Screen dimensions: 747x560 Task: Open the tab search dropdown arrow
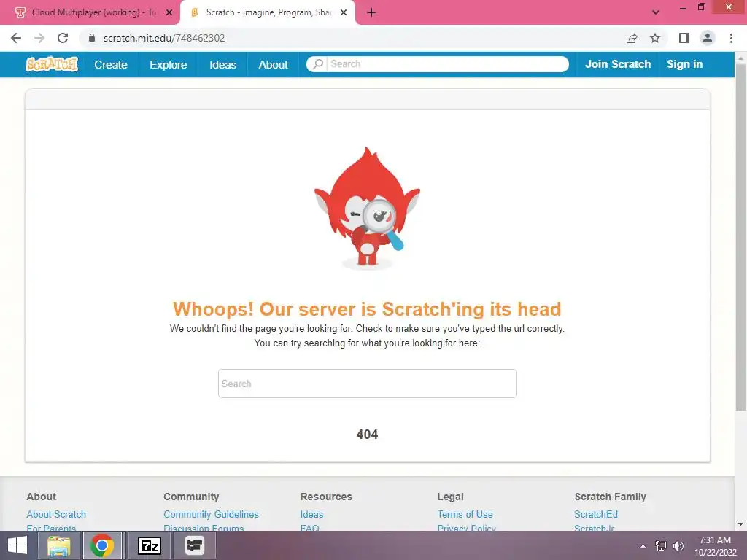656,12
